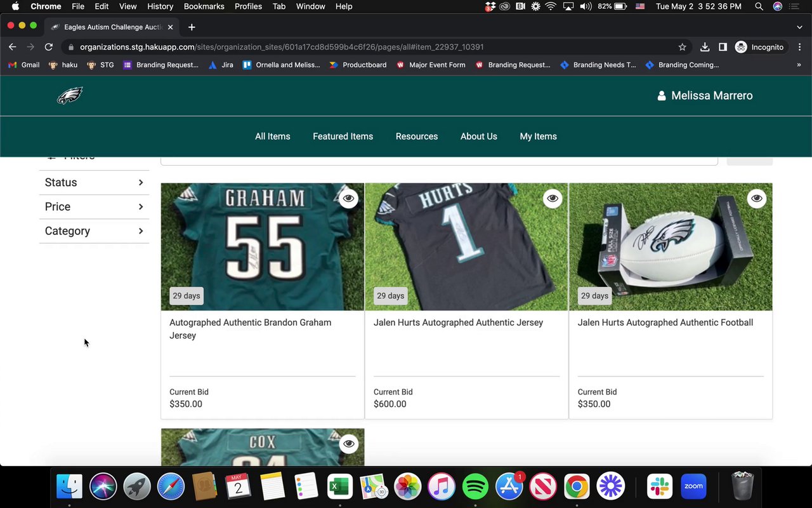Toggle watch on the Cox jersey
Screen dimensions: 812x508
pyautogui.click(x=348, y=444)
